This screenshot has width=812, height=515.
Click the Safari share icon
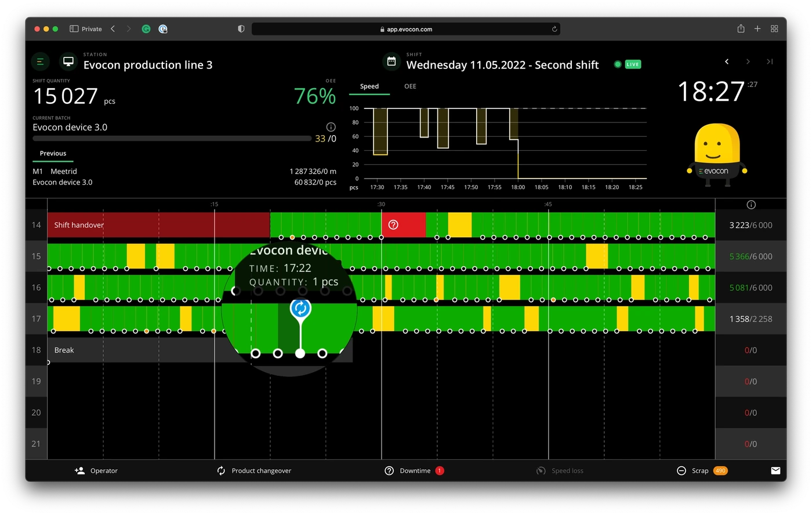[x=741, y=28]
